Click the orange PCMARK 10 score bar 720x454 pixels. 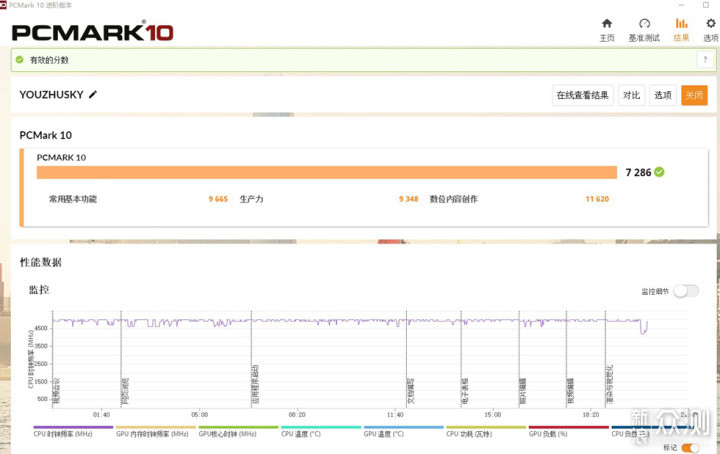[327, 172]
